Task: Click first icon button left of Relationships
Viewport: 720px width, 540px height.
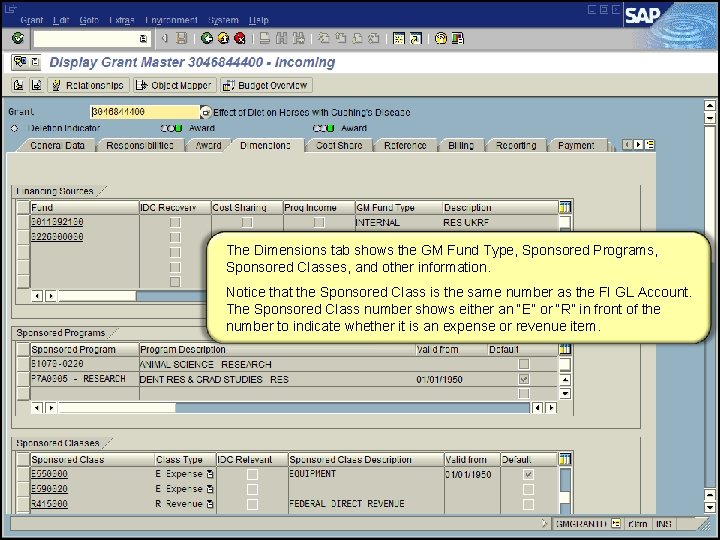Action: [x=18, y=85]
